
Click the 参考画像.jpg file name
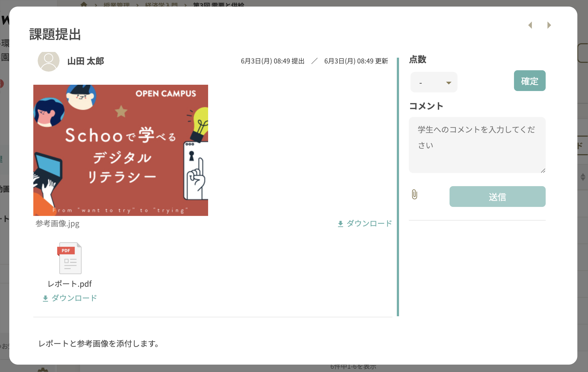[57, 224]
